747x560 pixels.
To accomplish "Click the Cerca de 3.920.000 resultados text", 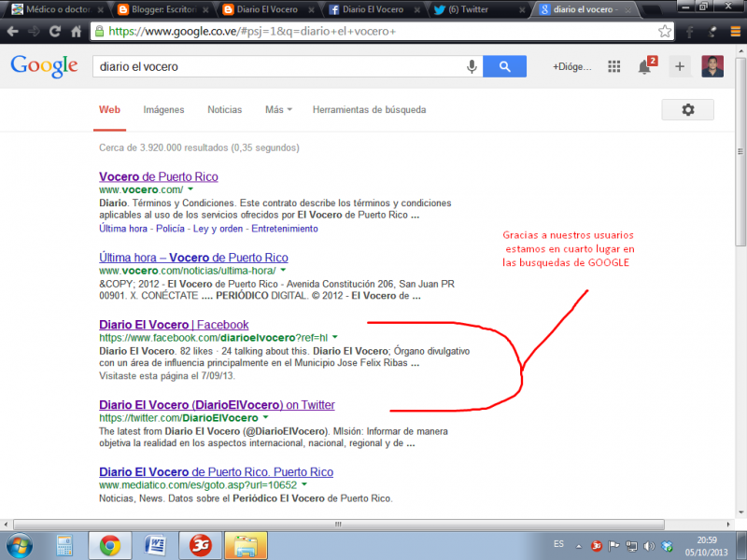I will tap(199, 147).
